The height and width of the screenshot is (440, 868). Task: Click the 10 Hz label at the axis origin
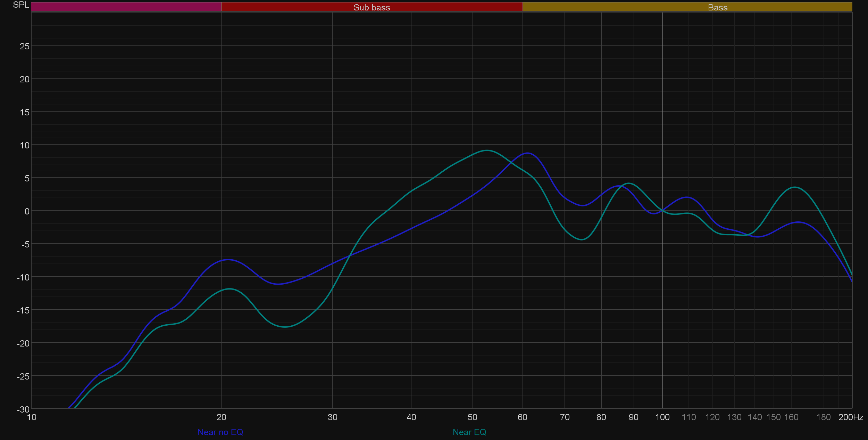[32, 417]
